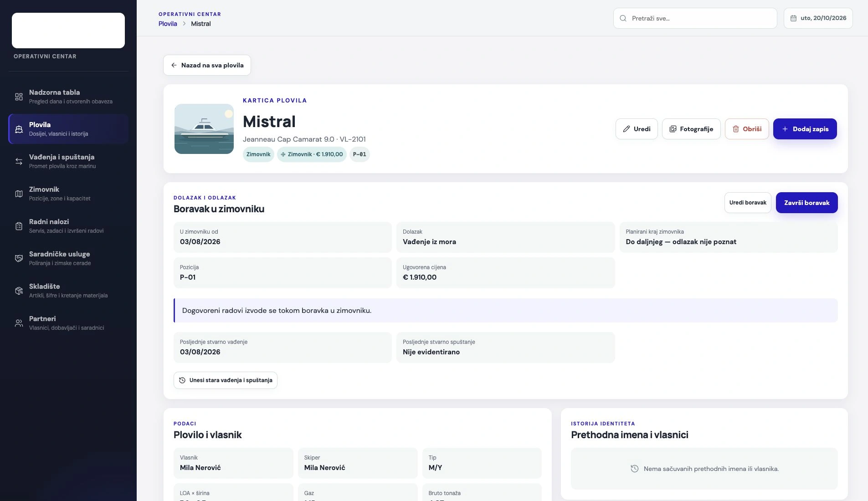Click the Zimovnik € 1.910,00 badge
Viewport: 868px width, 501px height.
[312, 154]
